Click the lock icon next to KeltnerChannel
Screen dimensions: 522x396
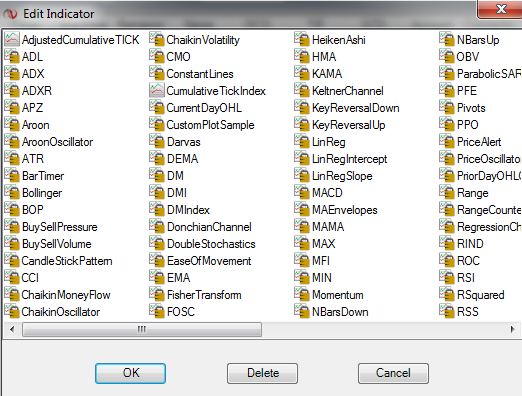(x=302, y=90)
